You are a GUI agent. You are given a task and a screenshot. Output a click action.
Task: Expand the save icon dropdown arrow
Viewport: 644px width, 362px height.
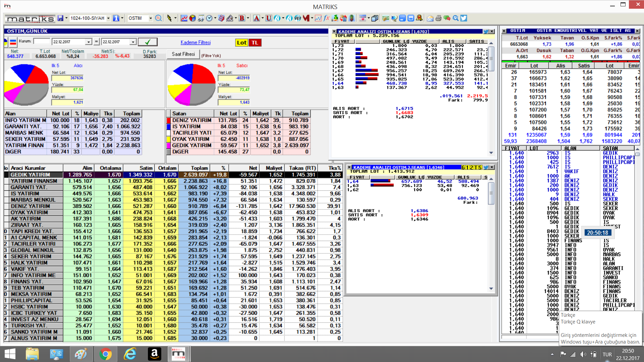click(66, 18)
